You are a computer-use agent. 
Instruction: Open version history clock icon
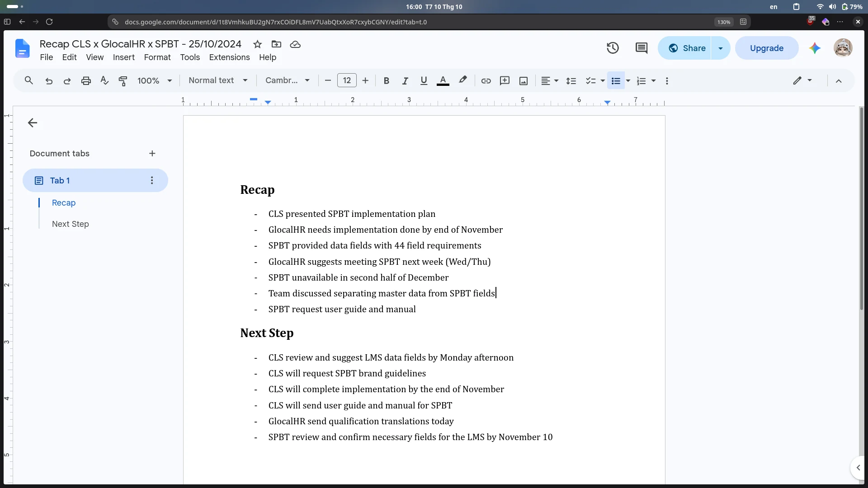pyautogui.click(x=613, y=48)
